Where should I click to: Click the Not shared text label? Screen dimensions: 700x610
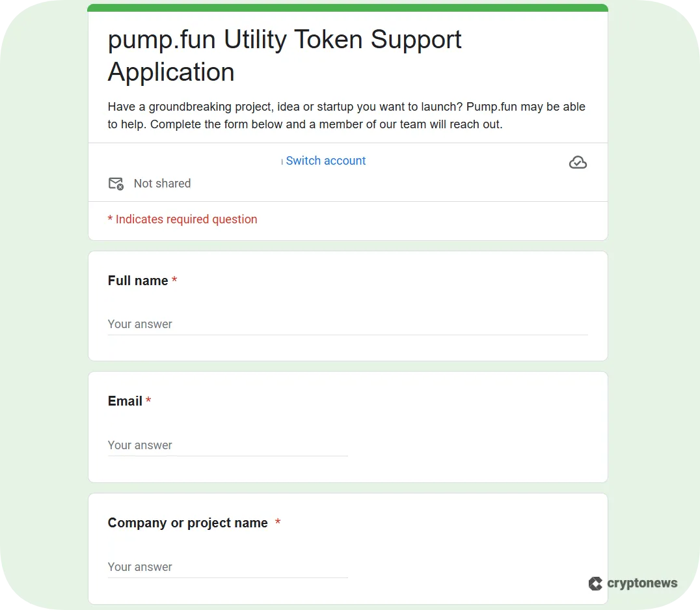coord(162,184)
